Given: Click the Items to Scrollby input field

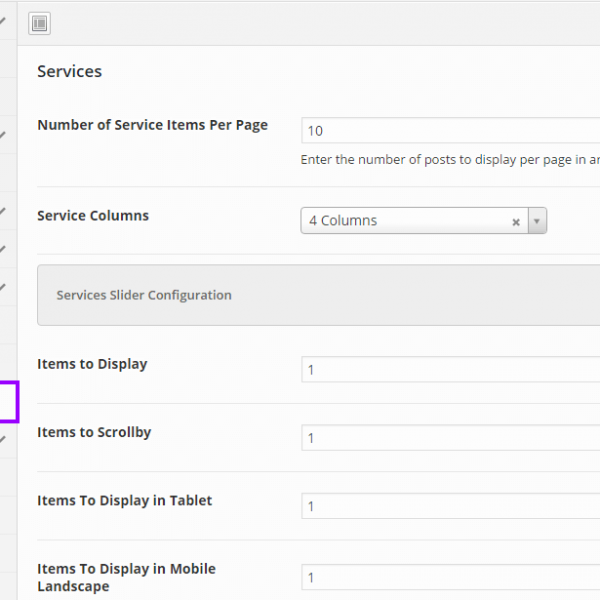Looking at the screenshot, I should point(450,438).
